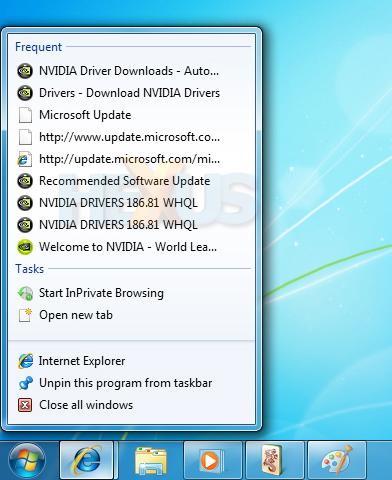Open Mahjong game from taskbar
The image size is (392, 480).
tap(275, 461)
